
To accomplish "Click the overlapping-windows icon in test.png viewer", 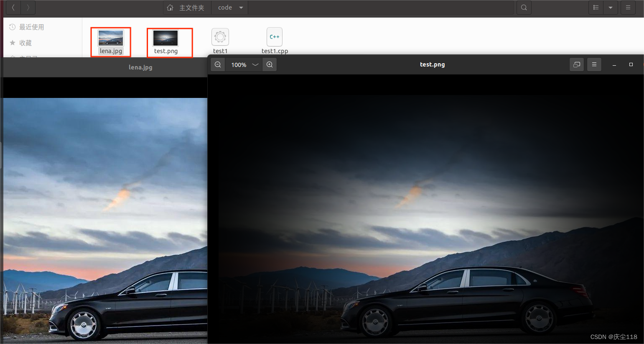I will click(x=577, y=64).
